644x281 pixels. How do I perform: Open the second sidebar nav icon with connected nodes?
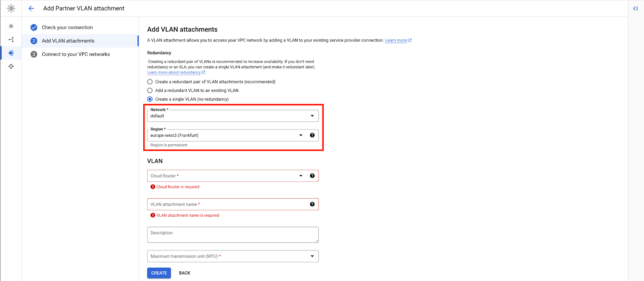11,39
